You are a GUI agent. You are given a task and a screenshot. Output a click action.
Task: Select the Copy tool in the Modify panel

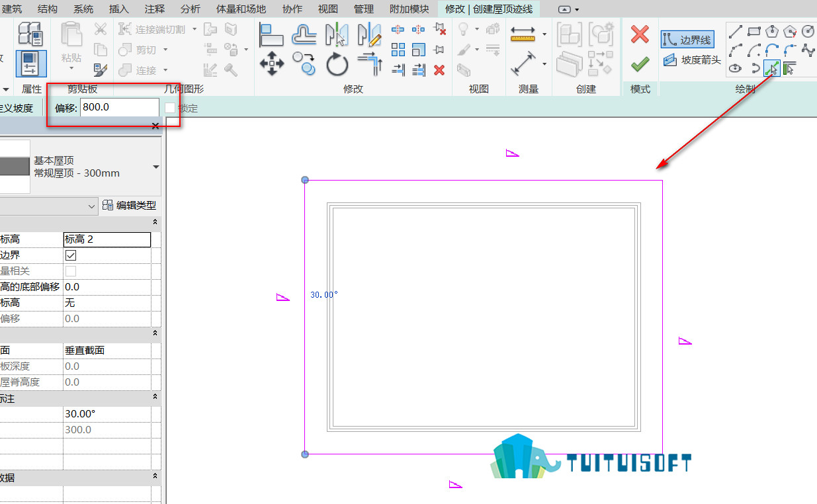point(304,64)
